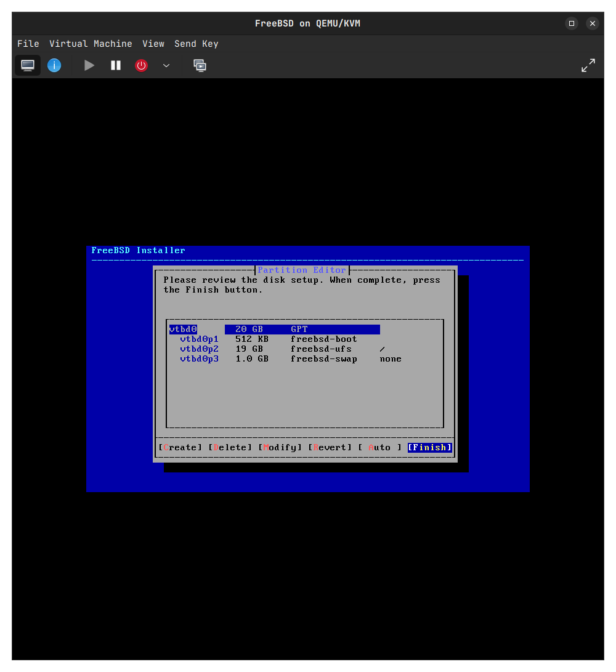This screenshot has height=672, width=616.
Task: Toggle fullscreen view of the console
Action: tap(588, 65)
